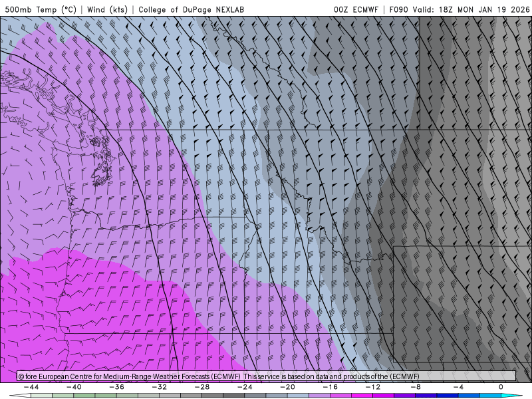Screen dimensions: 532x399
Task: Click the '-8' color scale label
Action: pyautogui.click(x=416, y=387)
